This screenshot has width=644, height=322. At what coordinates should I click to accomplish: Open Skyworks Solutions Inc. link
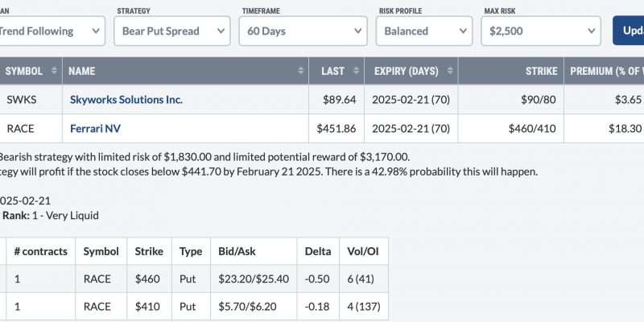(x=126, y=100)
